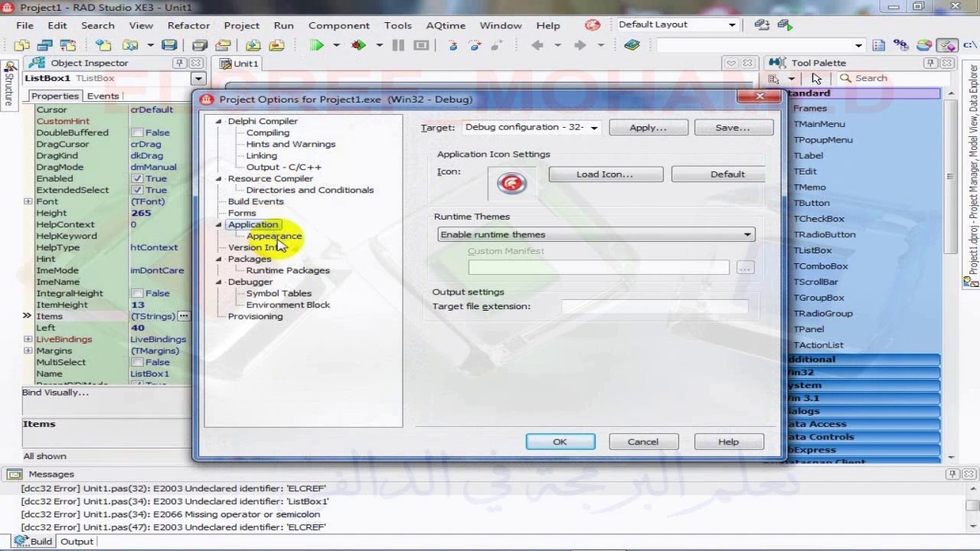Click the Trace Into toolbar icon

tap(453, 45)
